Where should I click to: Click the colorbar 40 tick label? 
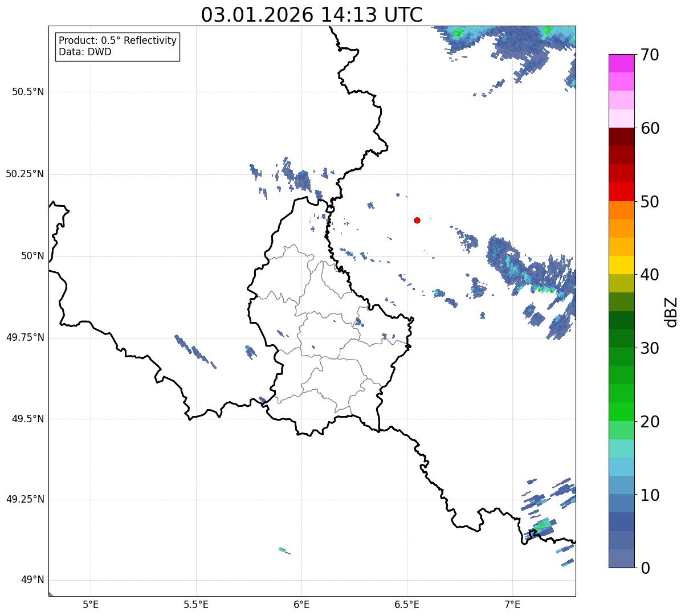[650, 275]
